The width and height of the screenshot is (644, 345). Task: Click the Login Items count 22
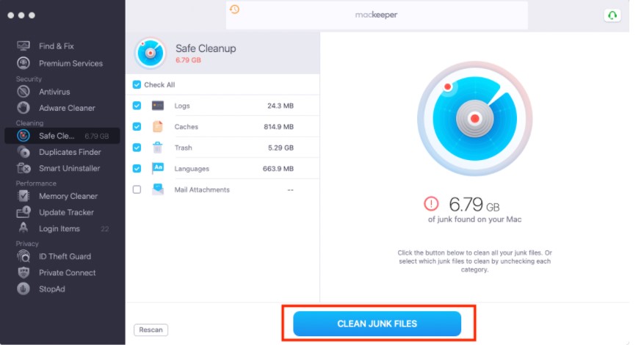click(105, 229)
